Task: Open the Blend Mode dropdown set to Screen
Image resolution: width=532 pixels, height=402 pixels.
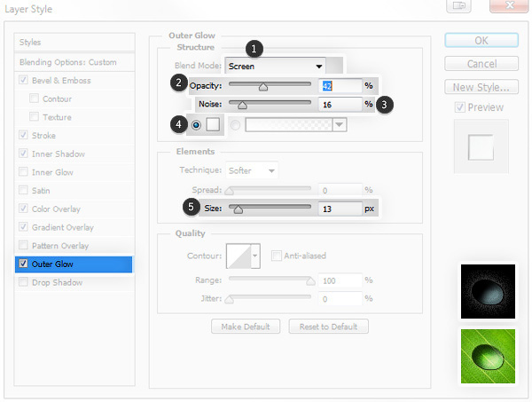Action: (275, 66)
